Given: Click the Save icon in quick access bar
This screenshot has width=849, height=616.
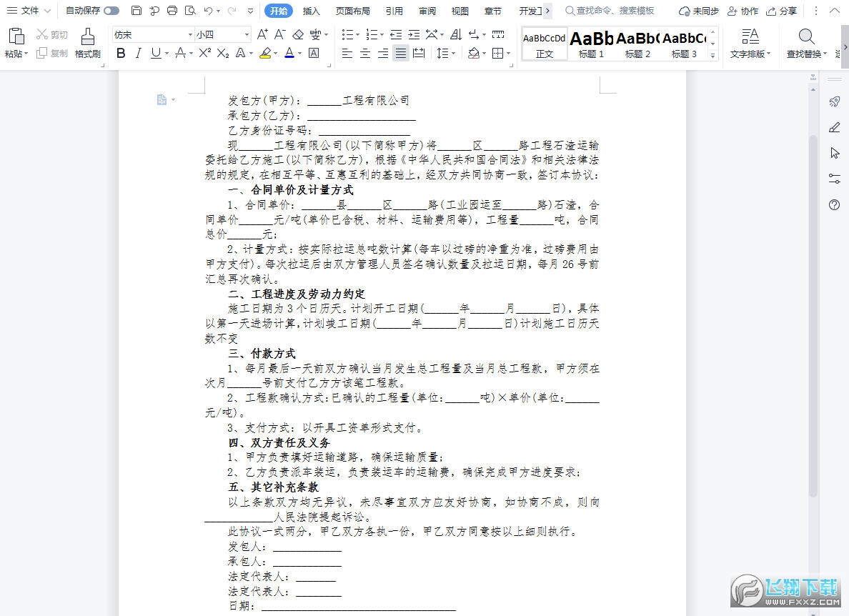Looking at the screenshot, I should point(136,11).
